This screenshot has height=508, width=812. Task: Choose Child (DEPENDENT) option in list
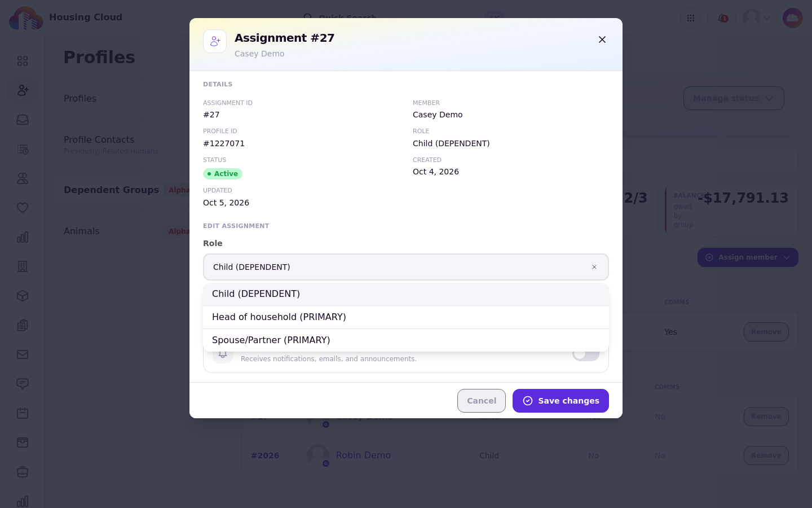pos(406,294)
